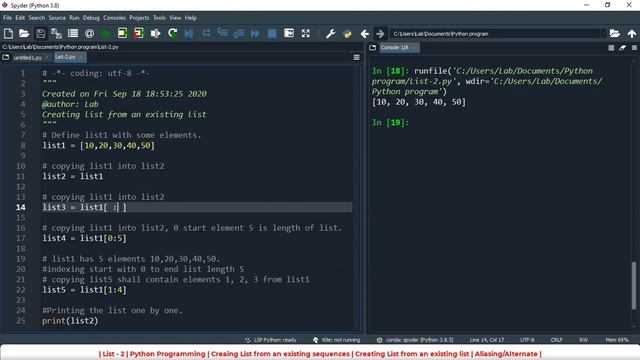Close the untitled1.py tab

(47, 58)
